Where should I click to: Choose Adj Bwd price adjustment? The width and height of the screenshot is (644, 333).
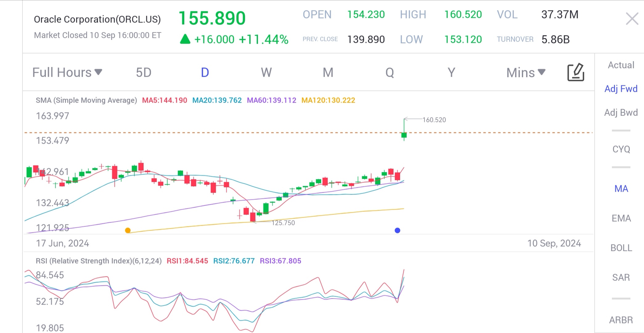[x=621, y=113]
